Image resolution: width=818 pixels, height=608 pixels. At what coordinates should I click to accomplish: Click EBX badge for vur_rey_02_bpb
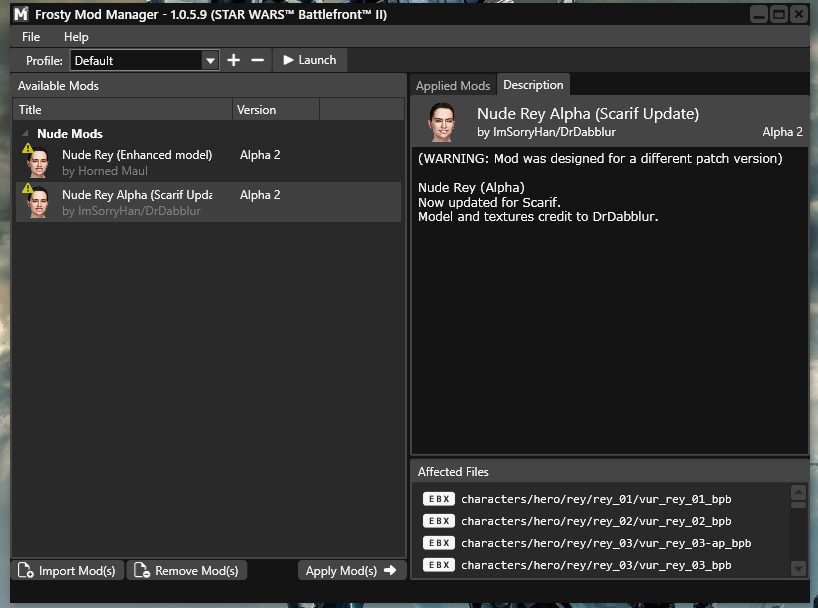click(439, 521)
